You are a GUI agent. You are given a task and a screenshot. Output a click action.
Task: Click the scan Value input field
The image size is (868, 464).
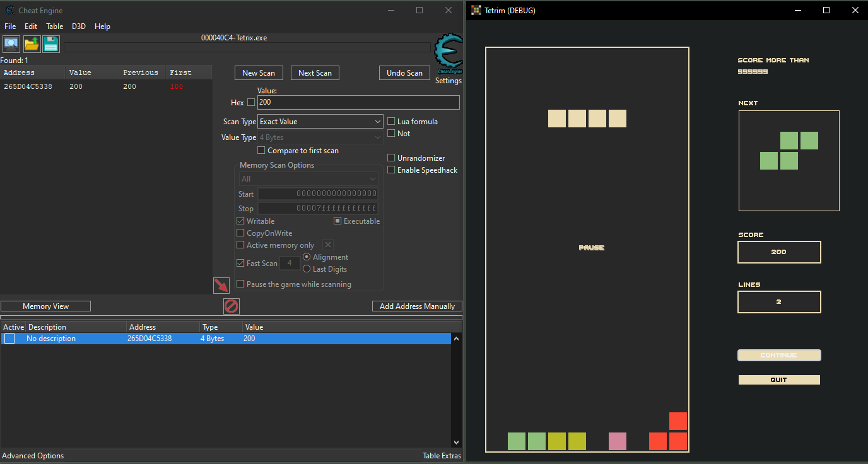(358, 102)
